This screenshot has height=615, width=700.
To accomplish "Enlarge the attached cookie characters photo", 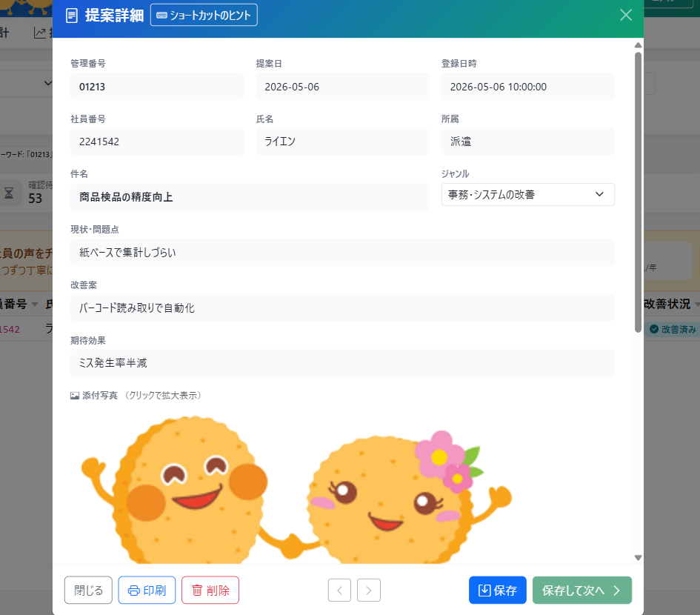I will click(x=296, y=488).
